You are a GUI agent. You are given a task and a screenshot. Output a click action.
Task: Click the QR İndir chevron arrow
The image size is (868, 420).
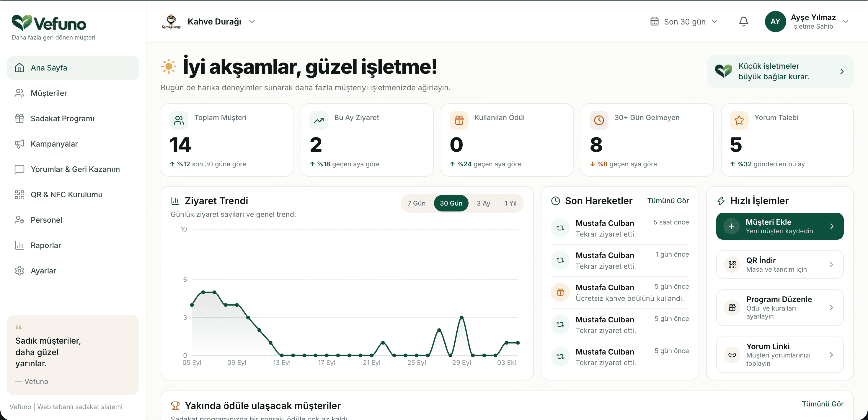831,265
